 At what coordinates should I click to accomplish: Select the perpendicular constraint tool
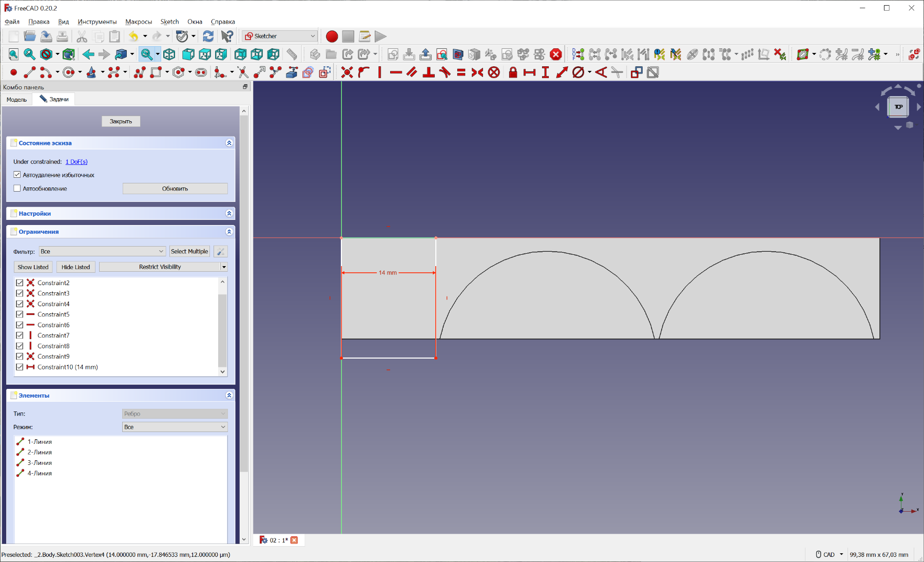pos(428,72)
